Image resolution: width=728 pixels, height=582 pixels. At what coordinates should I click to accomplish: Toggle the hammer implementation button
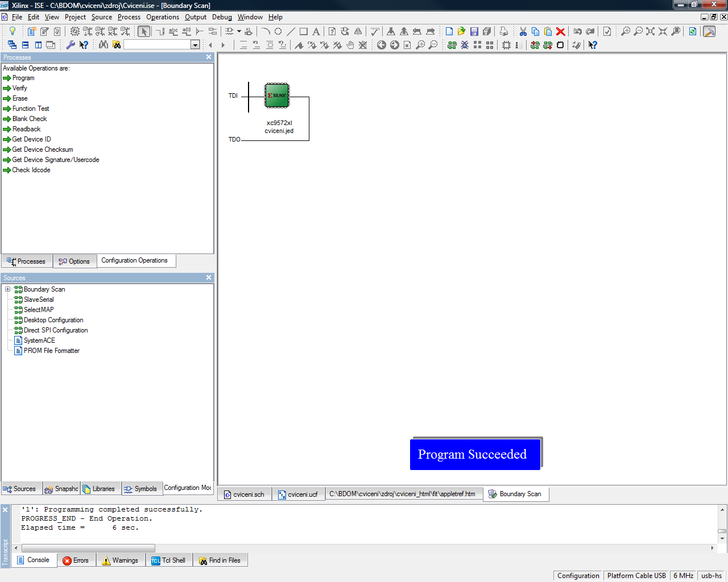click(x=709, y=31)
